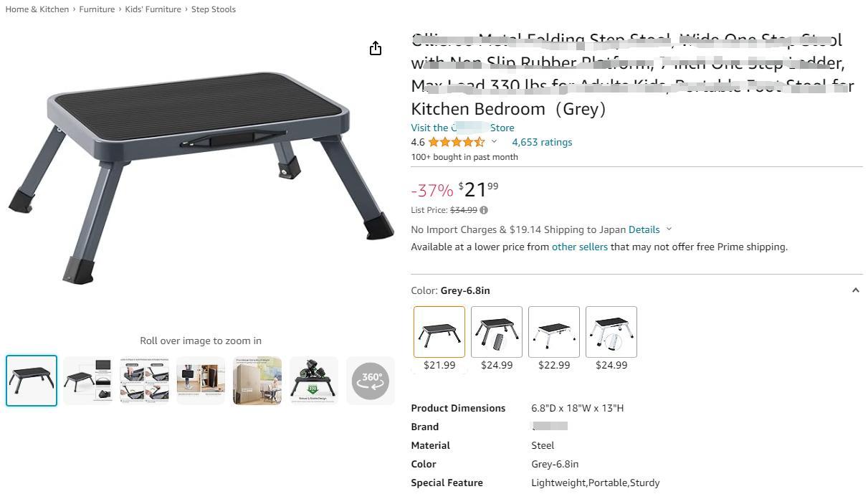Open the 4,653 ratings link
The image size is (868, 494).
[542, 142]
